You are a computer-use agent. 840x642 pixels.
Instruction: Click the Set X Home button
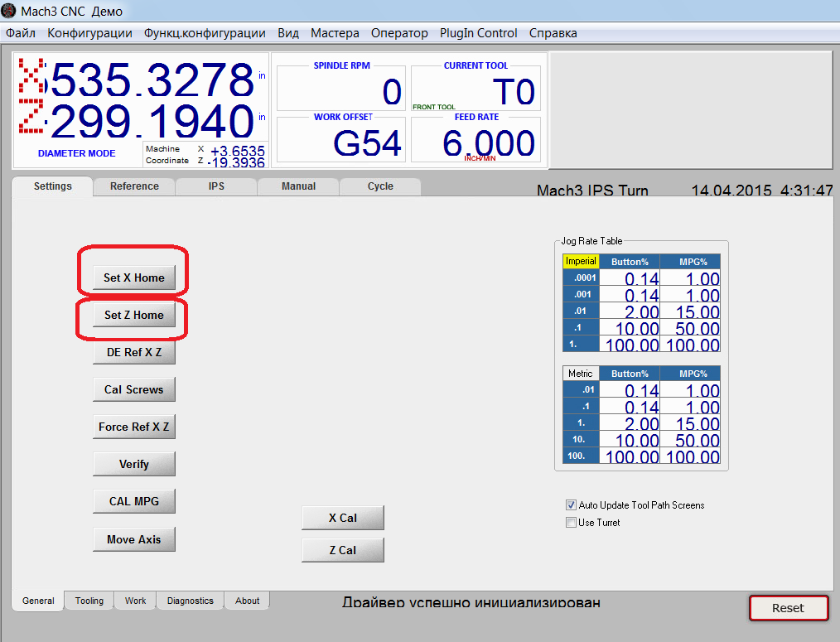click(x=134, y=278)
